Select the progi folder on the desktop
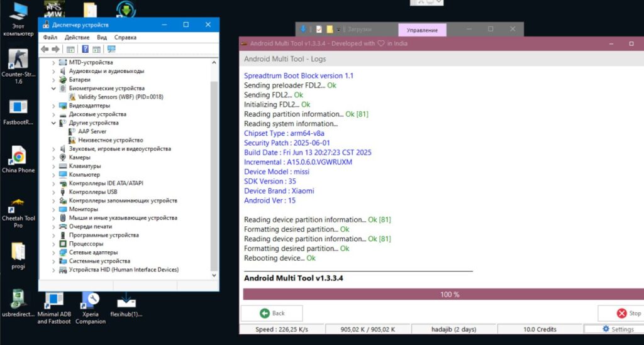 [x=18, y=251]
